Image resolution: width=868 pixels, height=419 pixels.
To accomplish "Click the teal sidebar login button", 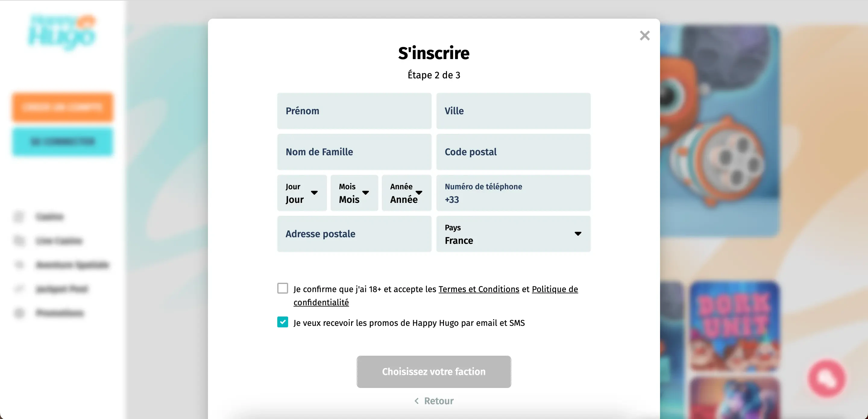I will pos(62,142).
